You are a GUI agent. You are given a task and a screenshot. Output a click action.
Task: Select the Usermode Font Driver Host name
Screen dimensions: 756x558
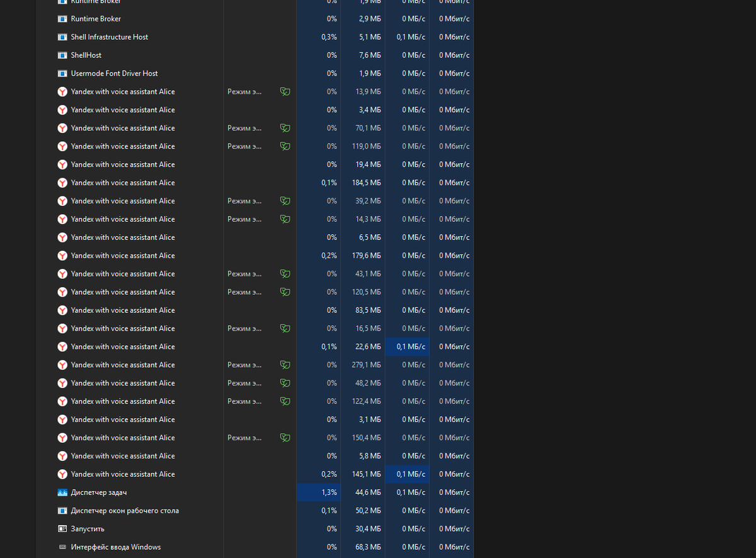pos(114,74)
